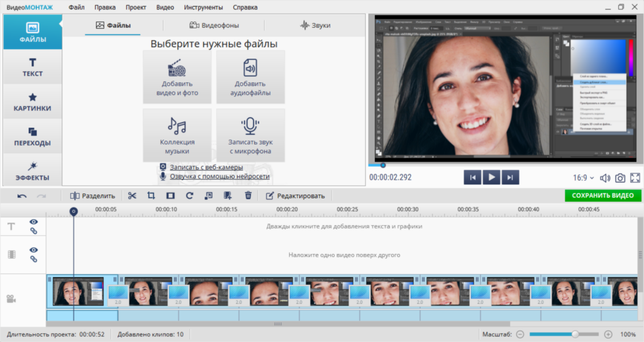
Task: Click the redo arrow icon
Action: 42,196
